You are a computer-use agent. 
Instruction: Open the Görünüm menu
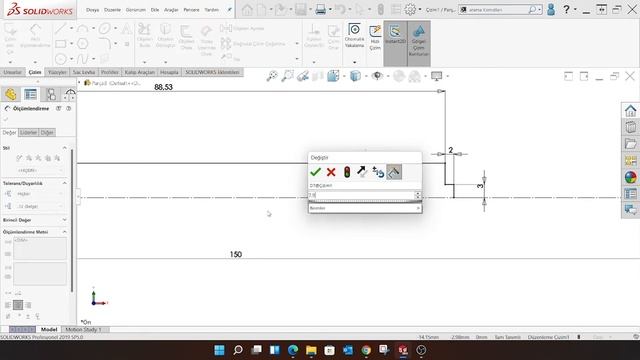tap(136, 9)
